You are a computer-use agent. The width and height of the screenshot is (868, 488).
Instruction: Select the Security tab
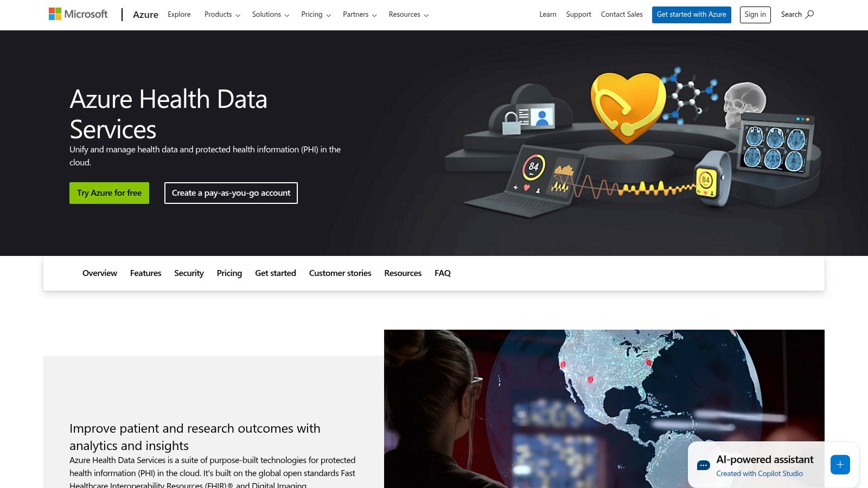pyautogui.click(x=189, y=273)
